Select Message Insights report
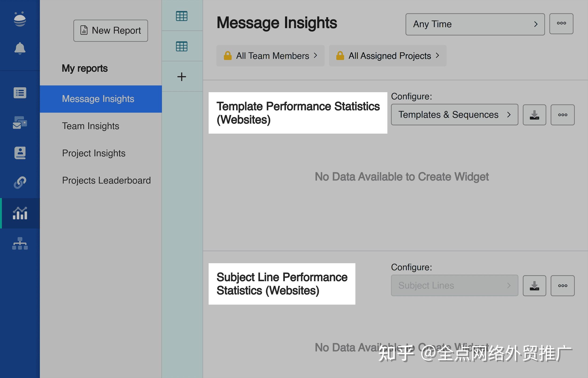The width and height of the screenshot is (588, 378). (x=101, y=99)
